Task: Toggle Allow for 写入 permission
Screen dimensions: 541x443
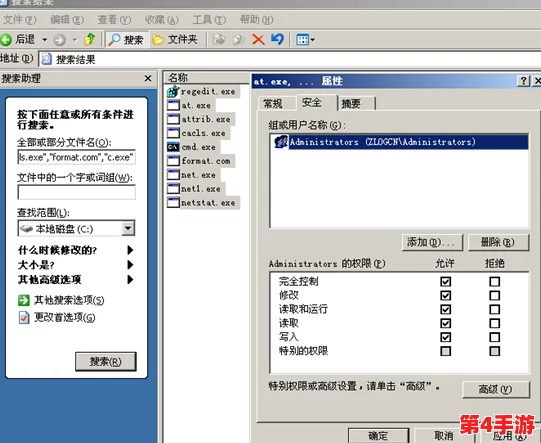Action: pos(445,337)
